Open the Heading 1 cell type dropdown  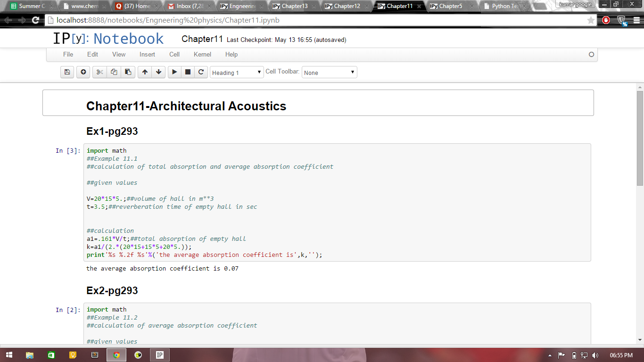tap(237, 73)
